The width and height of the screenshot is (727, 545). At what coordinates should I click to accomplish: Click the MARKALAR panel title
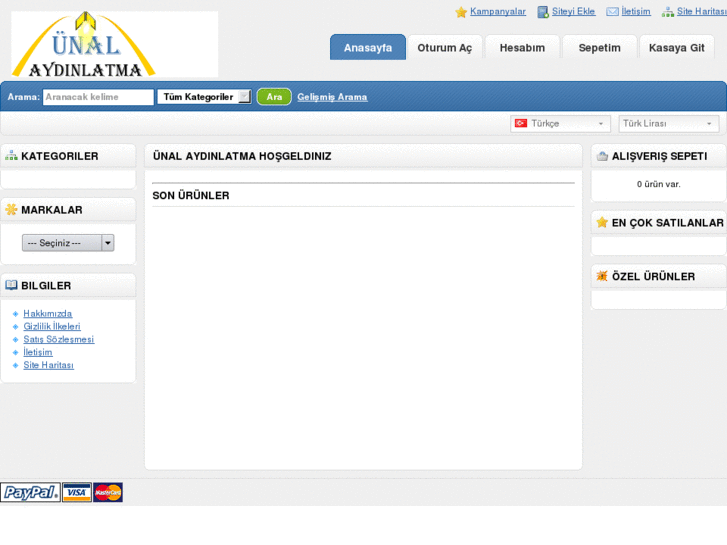(52, 210)
